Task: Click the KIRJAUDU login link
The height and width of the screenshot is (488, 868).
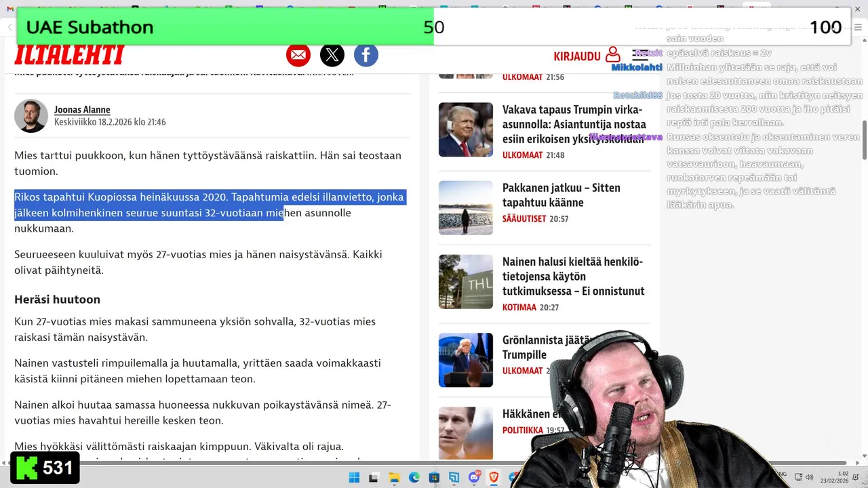Action: coord(577,56)
